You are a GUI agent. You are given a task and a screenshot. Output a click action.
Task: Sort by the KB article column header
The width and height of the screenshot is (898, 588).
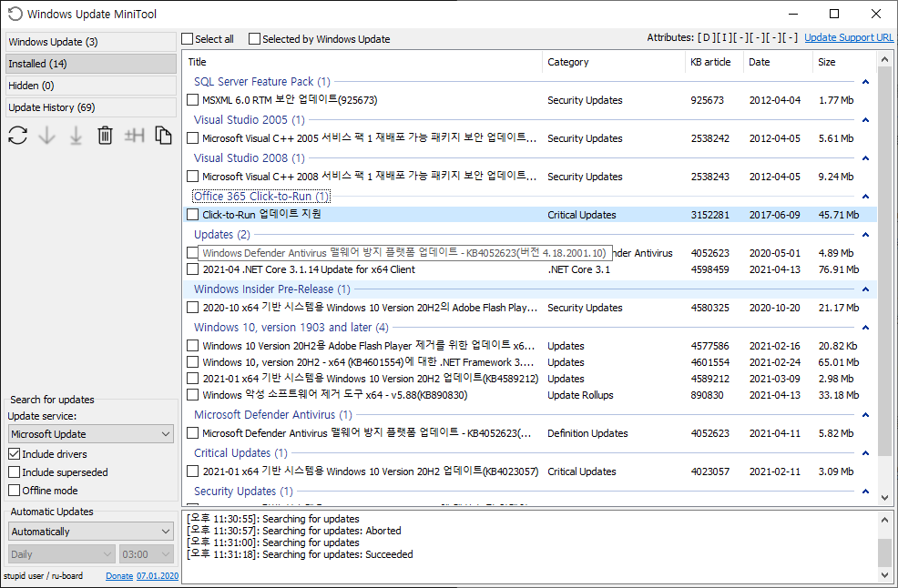coord(714,62)
